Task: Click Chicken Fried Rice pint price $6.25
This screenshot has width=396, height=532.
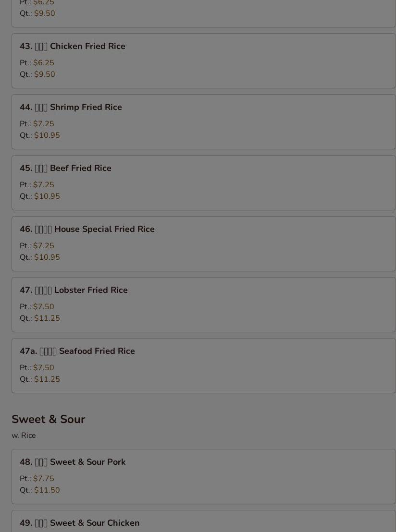Action: pyautogui.click(x=43, y=63)
